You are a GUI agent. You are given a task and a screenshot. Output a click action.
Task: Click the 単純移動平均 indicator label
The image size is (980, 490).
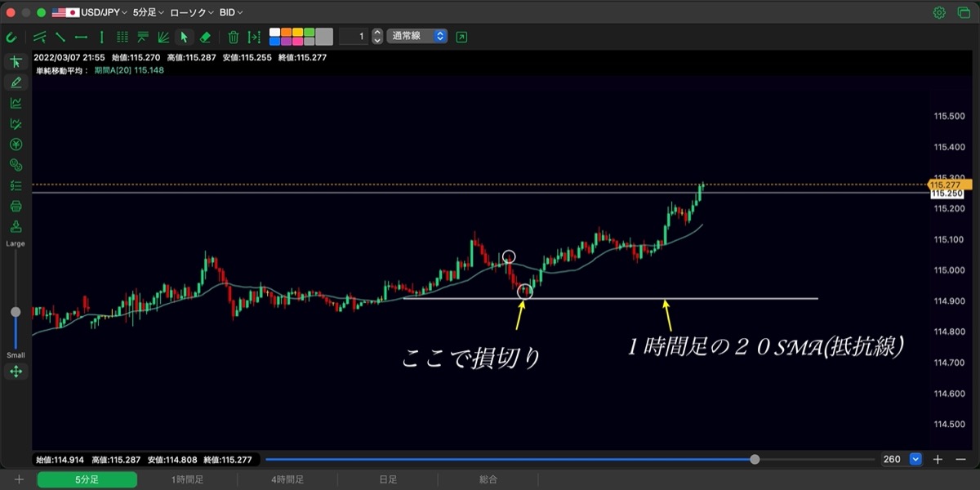tap(61, 70)
